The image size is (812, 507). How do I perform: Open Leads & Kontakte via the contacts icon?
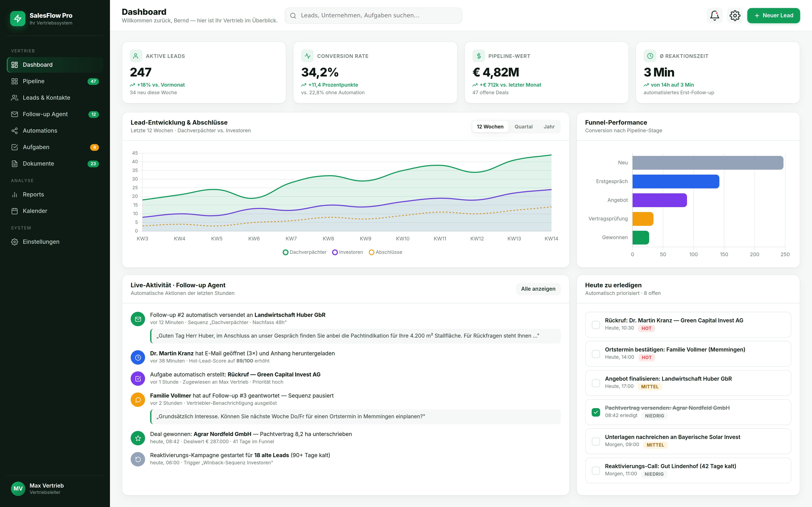pyautogui.click(x=15, y=98)
